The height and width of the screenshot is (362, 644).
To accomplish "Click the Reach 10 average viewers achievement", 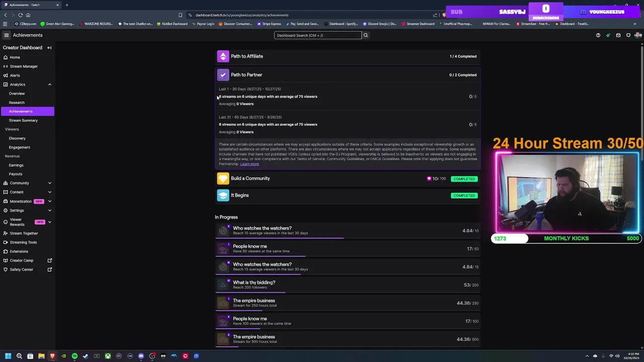I will (x=347, y=231).
